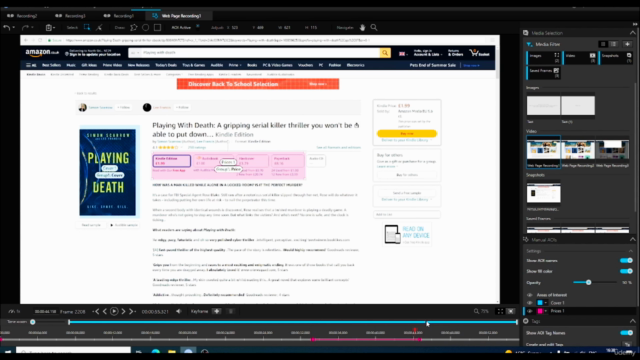
Task: Pick the rectangle AOI draw tool
Action: coord(157,28)
